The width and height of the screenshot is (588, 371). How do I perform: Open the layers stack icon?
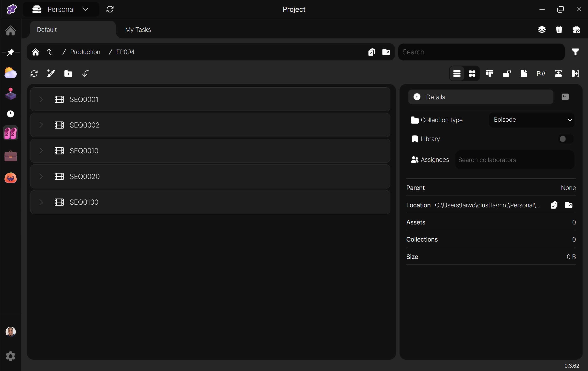pyautogui.click(x=542, y=30)
